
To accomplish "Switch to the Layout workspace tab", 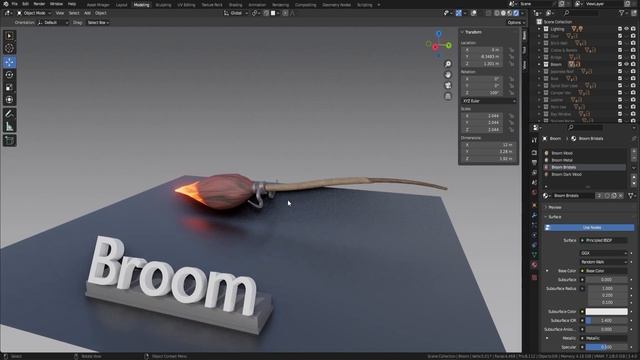I will coord(122,5).
